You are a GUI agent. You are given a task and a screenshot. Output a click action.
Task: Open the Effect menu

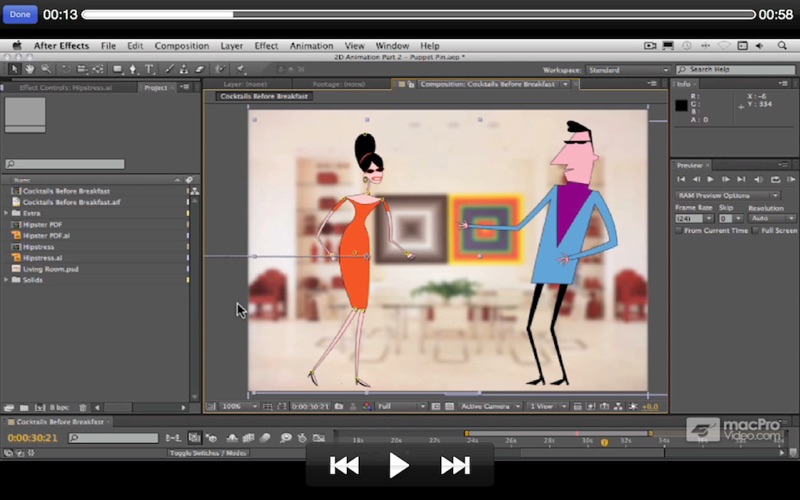(266, 45)
